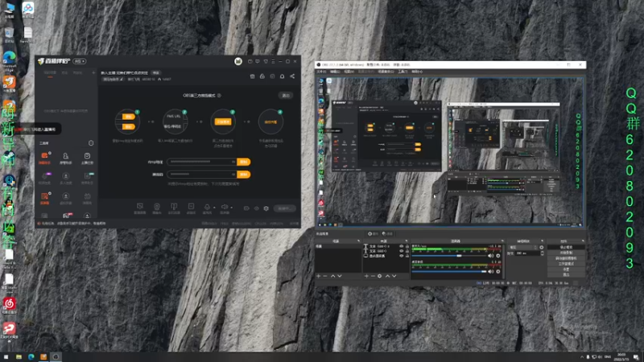The height and width of the screenshot is (362, 644).
Task: Pop out the Audio Mixer dock via header icon
Action: 502,241
